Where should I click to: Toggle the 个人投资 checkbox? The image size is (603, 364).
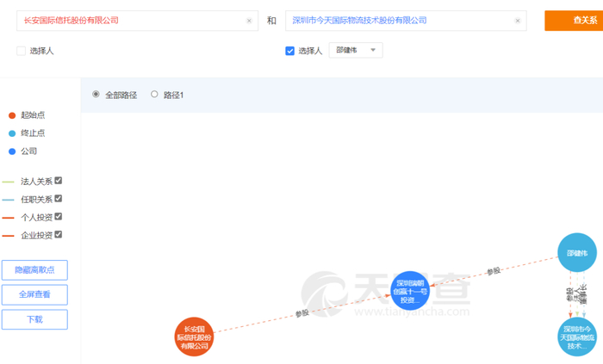point(59,217)
